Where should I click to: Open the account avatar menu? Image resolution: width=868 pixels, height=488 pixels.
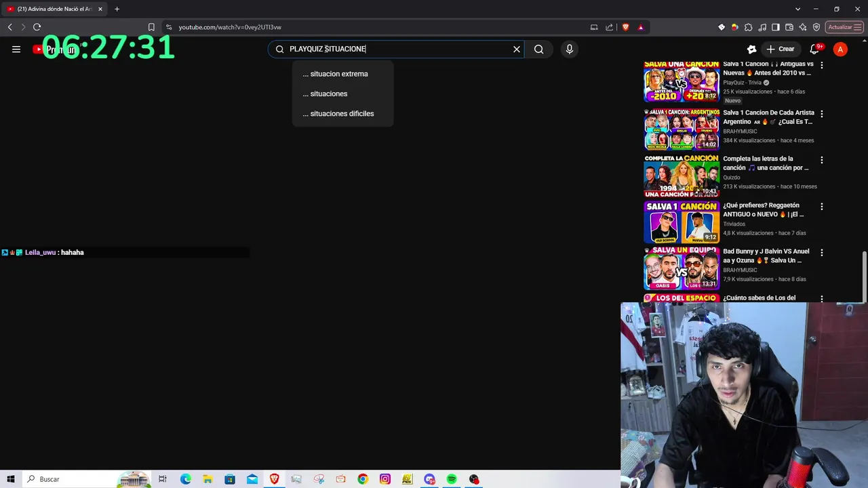840,49
